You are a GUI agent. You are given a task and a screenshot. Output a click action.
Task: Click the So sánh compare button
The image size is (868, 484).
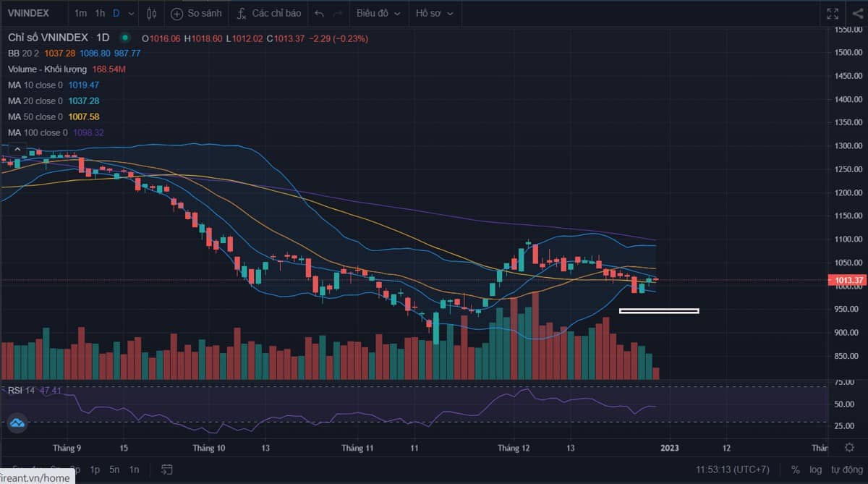195,13
